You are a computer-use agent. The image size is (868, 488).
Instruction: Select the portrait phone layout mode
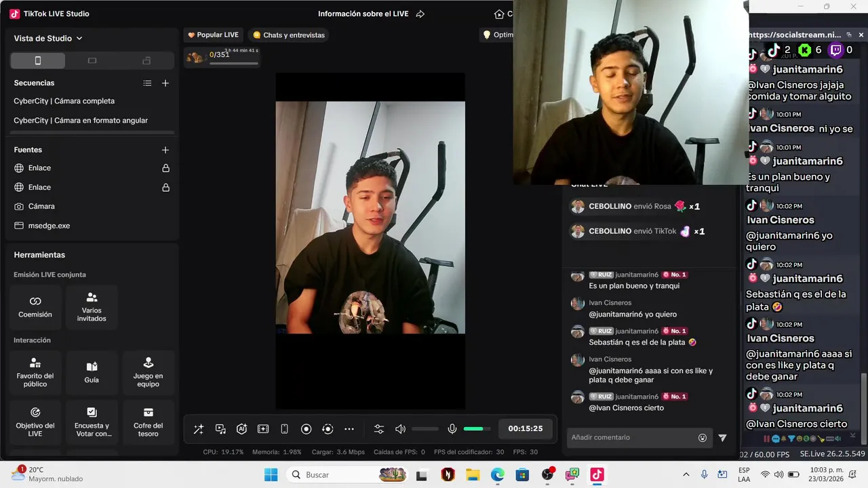tap(38, 61)
